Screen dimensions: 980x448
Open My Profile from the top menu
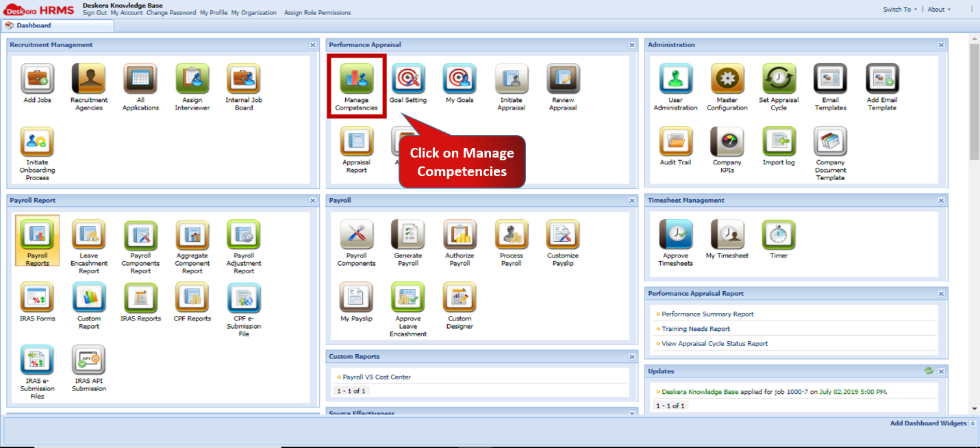click(213, 12)
